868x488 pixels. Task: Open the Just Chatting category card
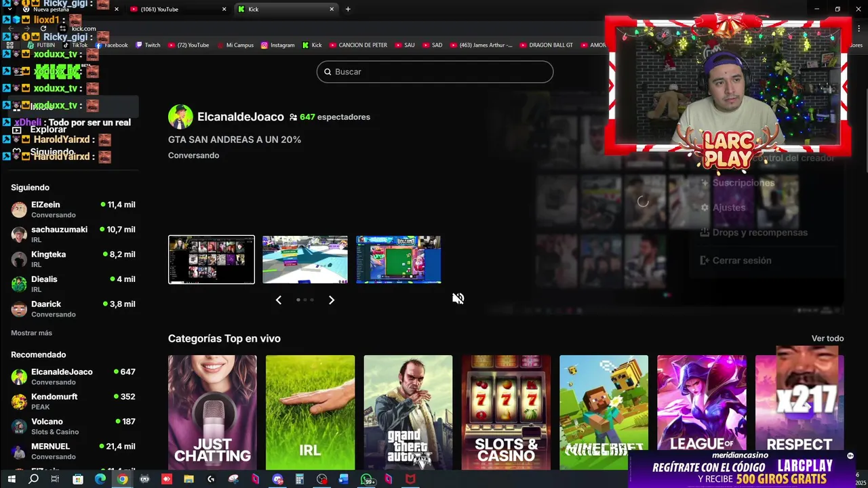[212, 412]
